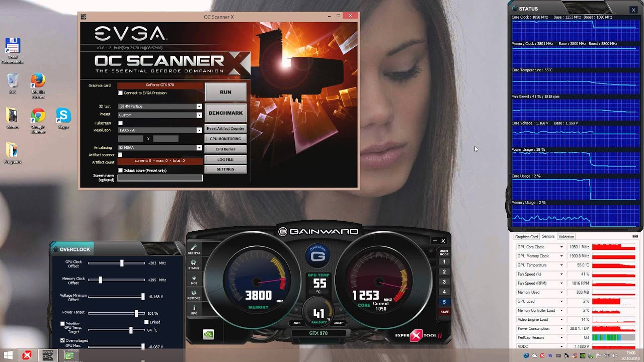Click Reset Artifact Counter
Image resolution: width=644 pixels, height=362 pixels.
click(x=225, y=128)
